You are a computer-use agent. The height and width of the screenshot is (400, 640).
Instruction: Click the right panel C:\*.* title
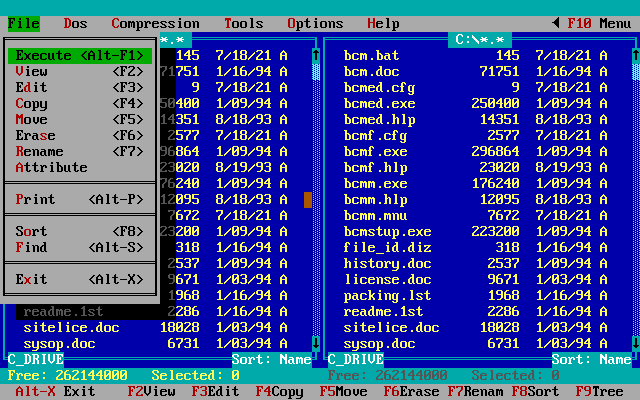tap(479, 39)
